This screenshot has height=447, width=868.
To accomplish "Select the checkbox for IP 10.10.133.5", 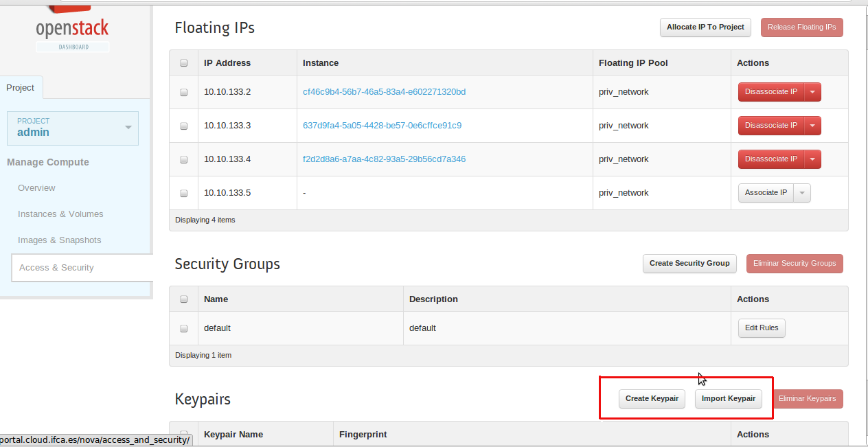I will pos(183,193).
